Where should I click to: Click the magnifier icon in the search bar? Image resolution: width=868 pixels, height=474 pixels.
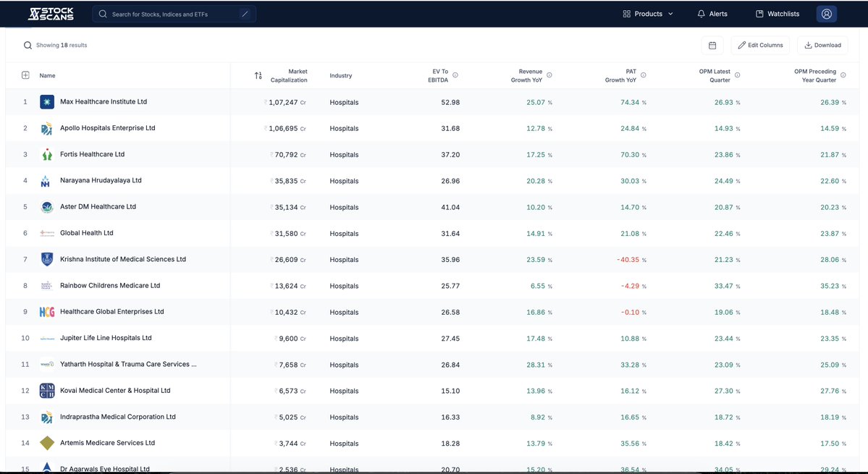(x=102, y=13)
